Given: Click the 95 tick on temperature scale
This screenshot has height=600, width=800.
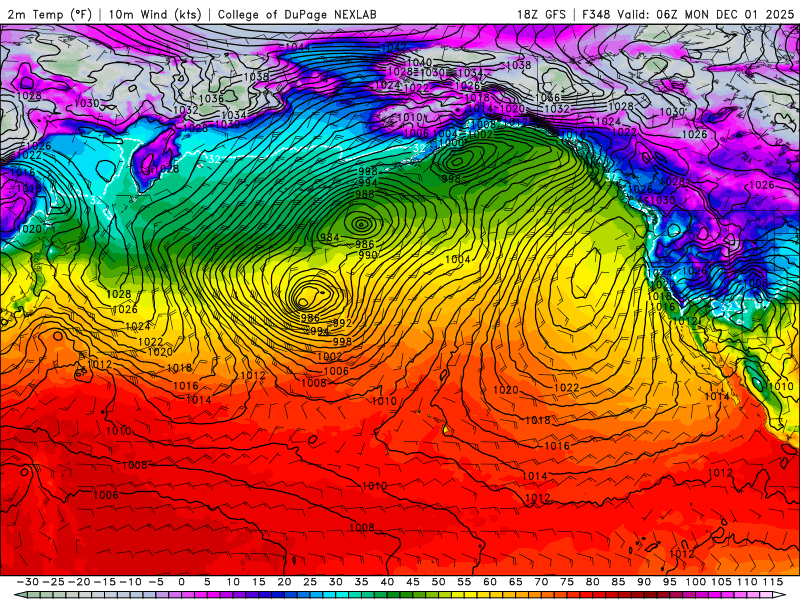Looking at the screenshot, I should [669, 582].
